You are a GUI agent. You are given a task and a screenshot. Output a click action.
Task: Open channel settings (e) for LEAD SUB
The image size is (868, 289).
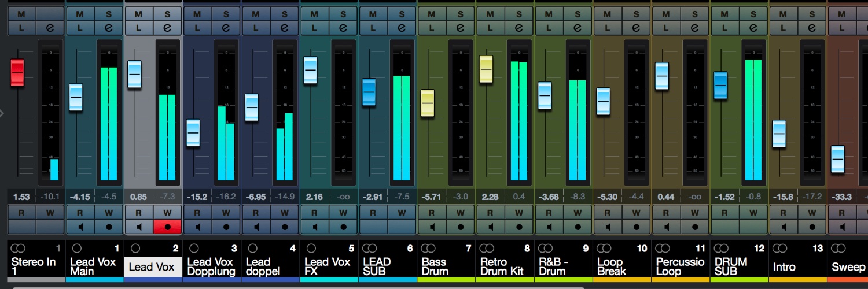click(402, 27)
